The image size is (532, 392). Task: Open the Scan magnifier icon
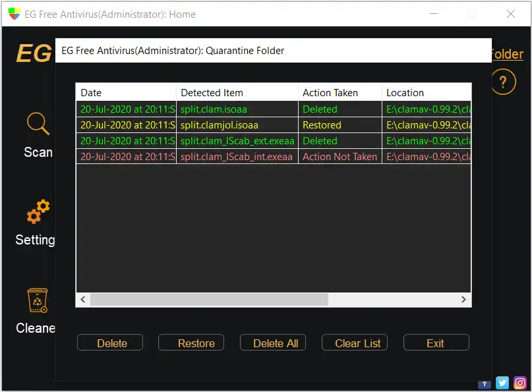38,123
